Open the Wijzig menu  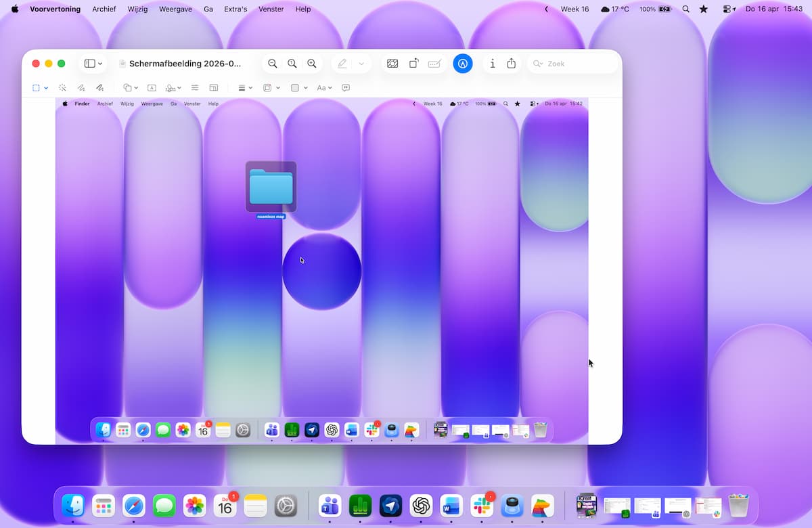(x=137, y=9)
